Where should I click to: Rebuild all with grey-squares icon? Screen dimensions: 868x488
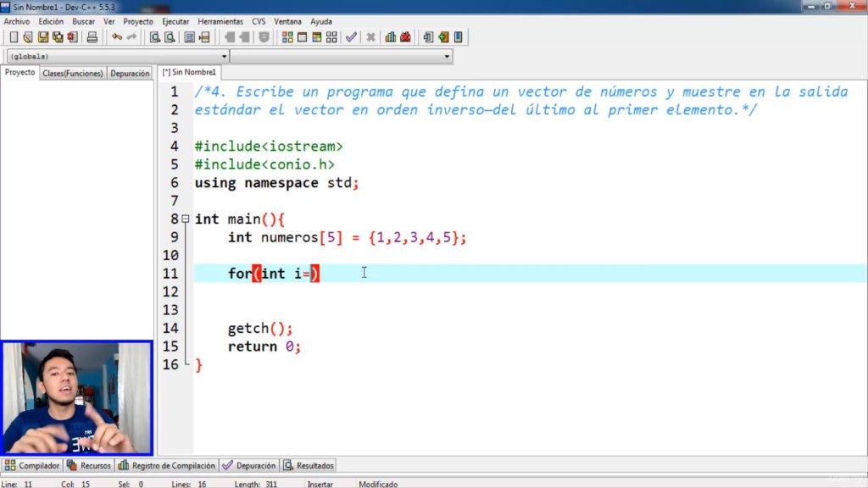[x=331, y=37]
